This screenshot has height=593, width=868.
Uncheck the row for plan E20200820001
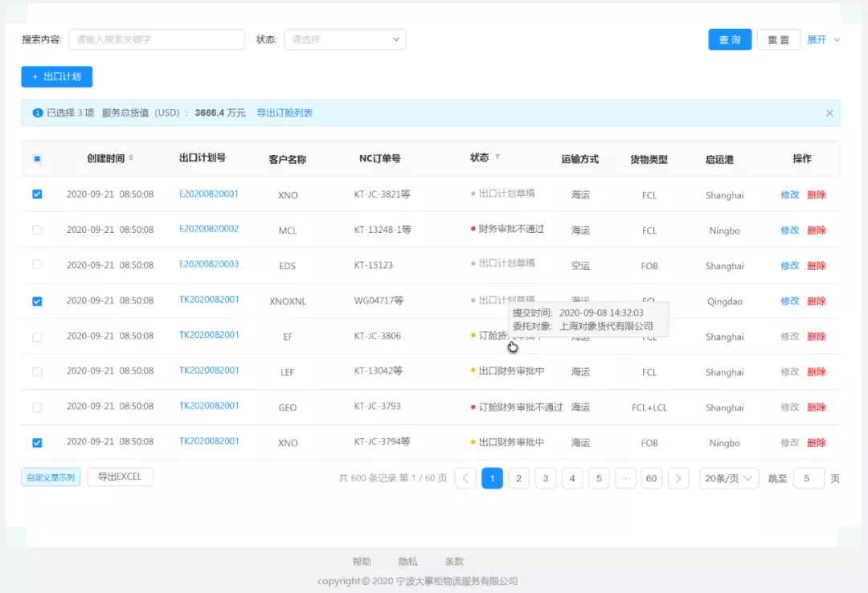coord(37,194)
